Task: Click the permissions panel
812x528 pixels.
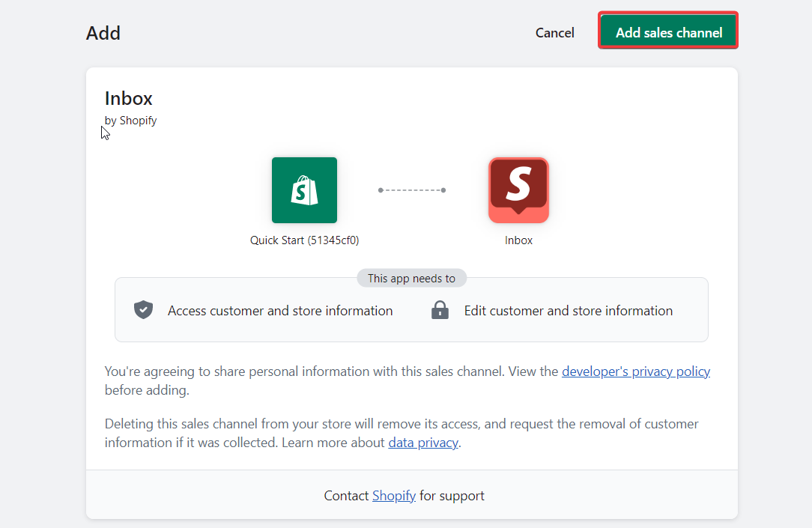Action: [x=411, y=309]
